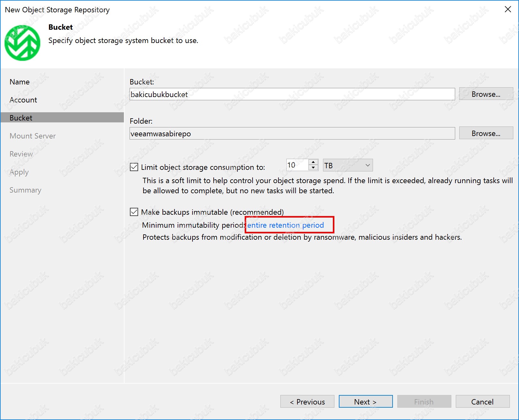Screen dimensions: 519x420
Task: Browse for a bucket
Action: [x=485, y=94]
